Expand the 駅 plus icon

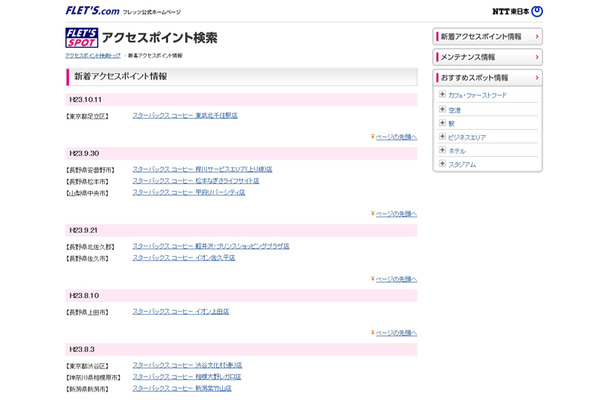(x=442, y=123)
